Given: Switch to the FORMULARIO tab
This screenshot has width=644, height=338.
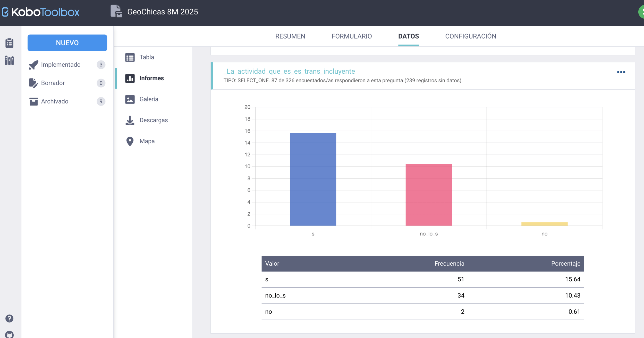Looking at the screenshot, I should point(351,36).
